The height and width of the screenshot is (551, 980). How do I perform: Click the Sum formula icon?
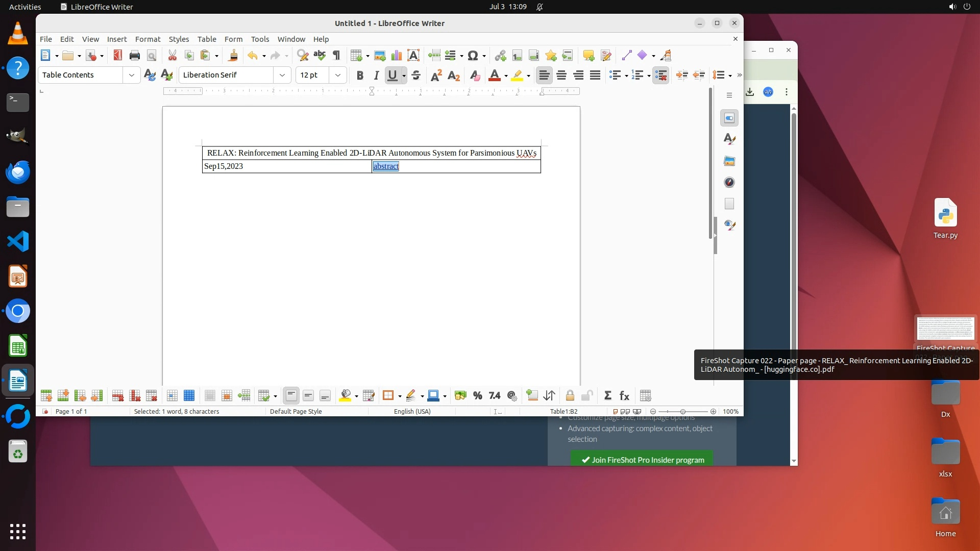[x=607, y=396]
